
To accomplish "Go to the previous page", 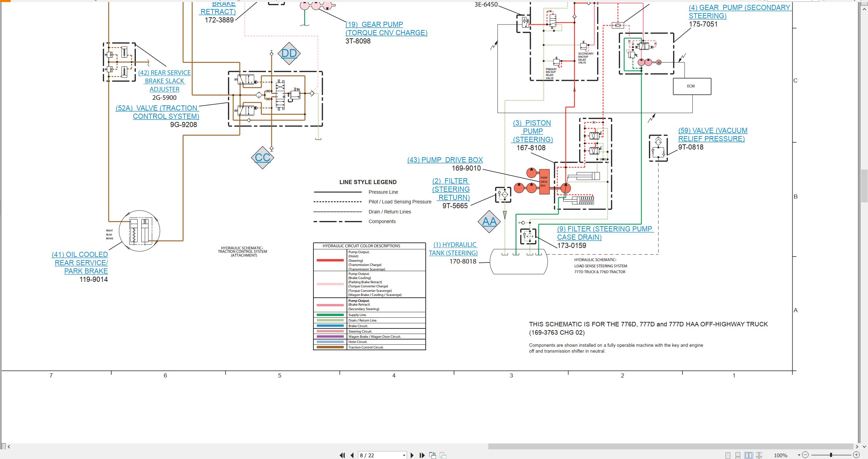I will point(352,455).
